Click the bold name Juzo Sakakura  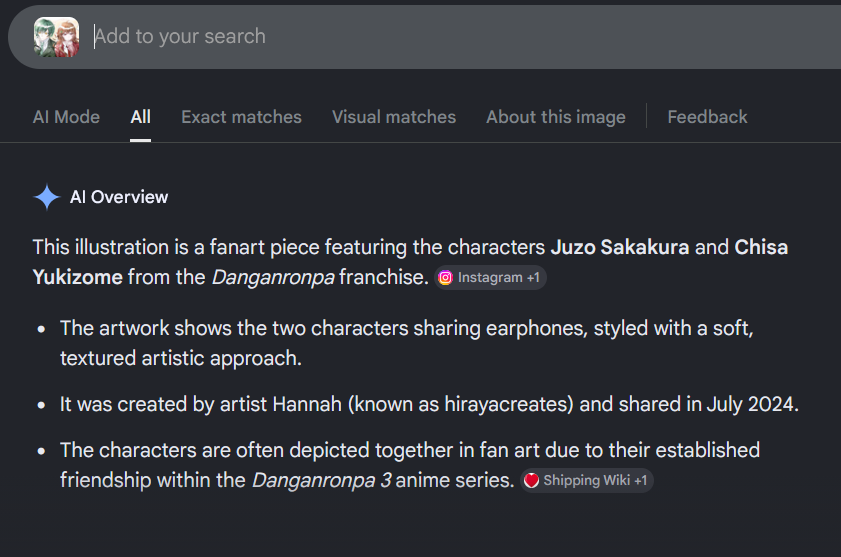pos(619,247)
